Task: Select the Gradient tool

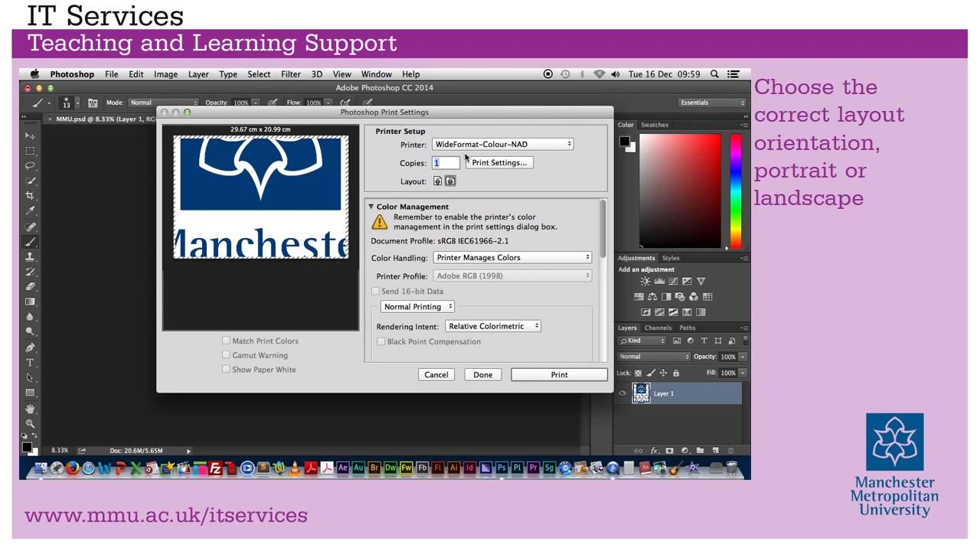Action: [x=31, y=302]
